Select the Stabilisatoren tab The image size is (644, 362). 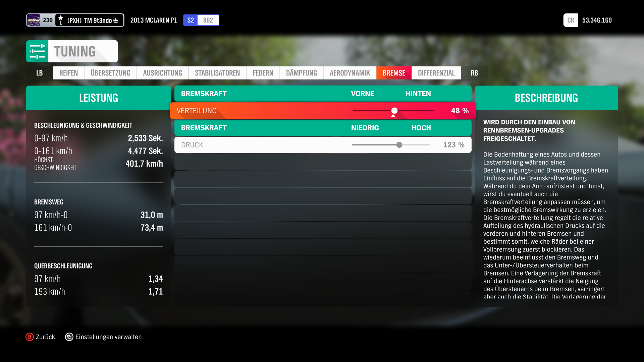tap(217, 73)
